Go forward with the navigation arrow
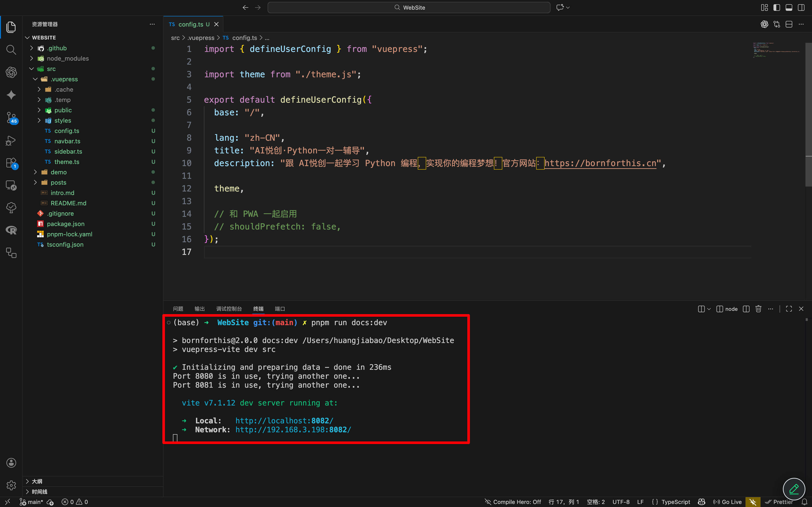This screenshot has height=507, width=812. click(258, 7)
